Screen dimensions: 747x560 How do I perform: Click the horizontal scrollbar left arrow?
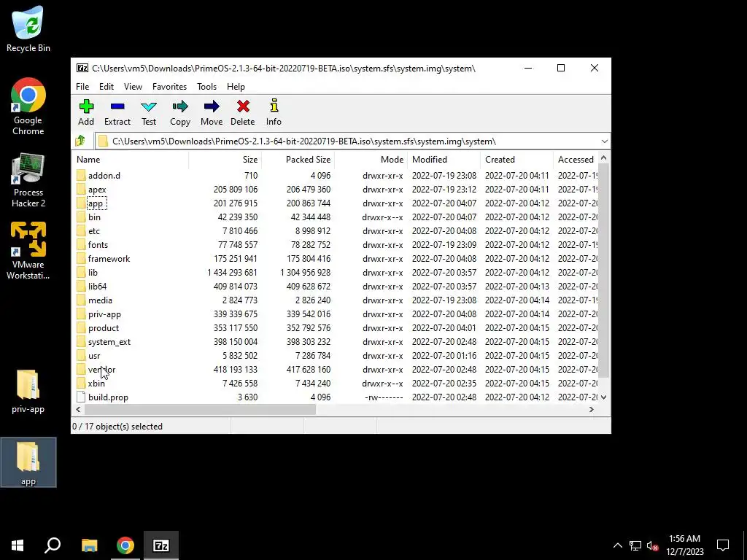[79, 410]
